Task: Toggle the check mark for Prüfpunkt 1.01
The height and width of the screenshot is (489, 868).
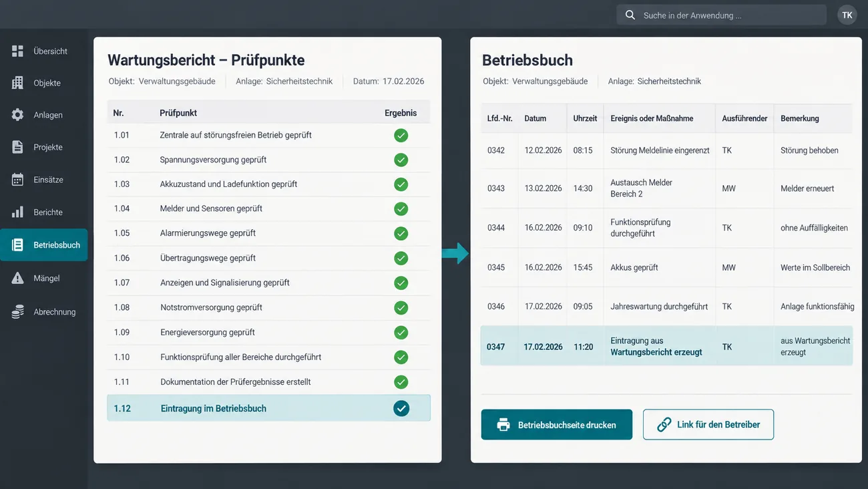Action: point(401,135)
